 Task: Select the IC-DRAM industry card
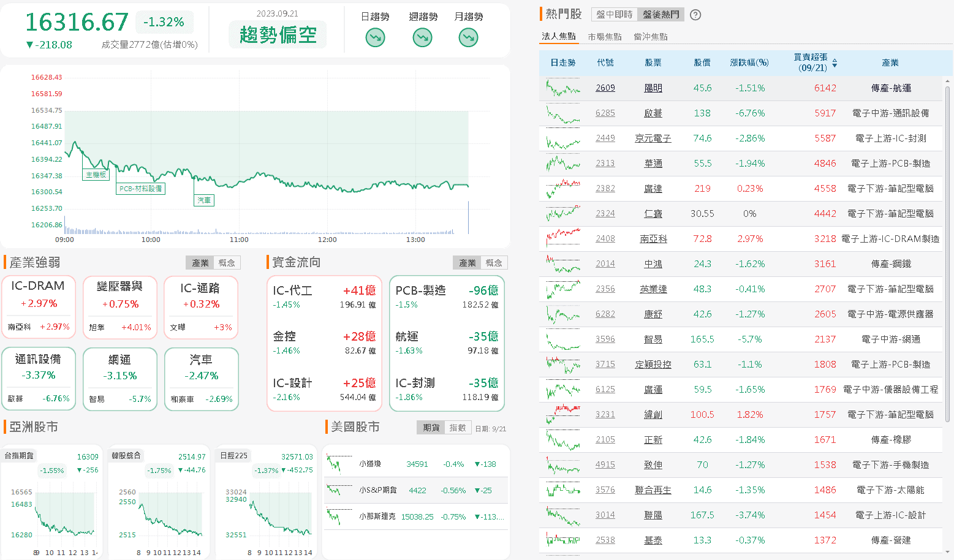click(39, 306)
